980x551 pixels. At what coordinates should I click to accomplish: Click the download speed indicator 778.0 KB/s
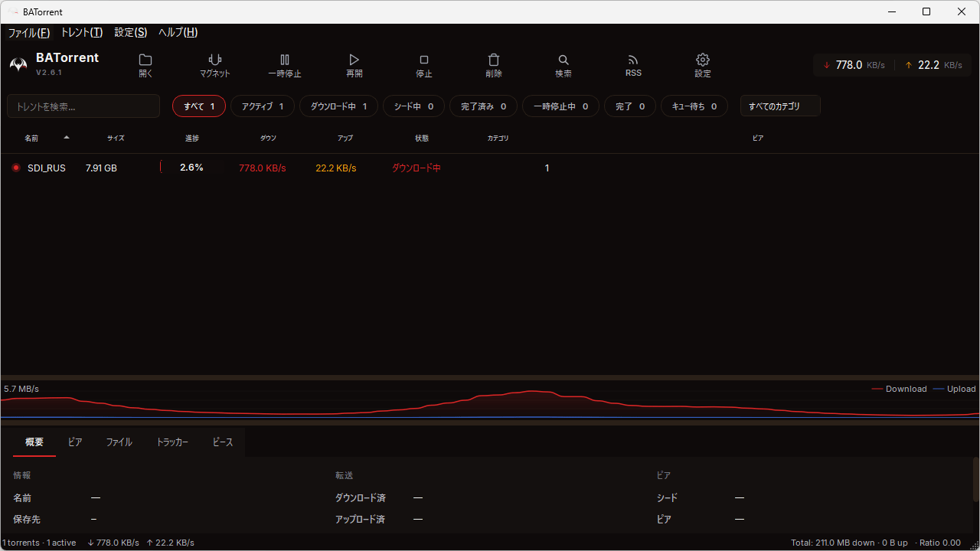coord(854,65)
